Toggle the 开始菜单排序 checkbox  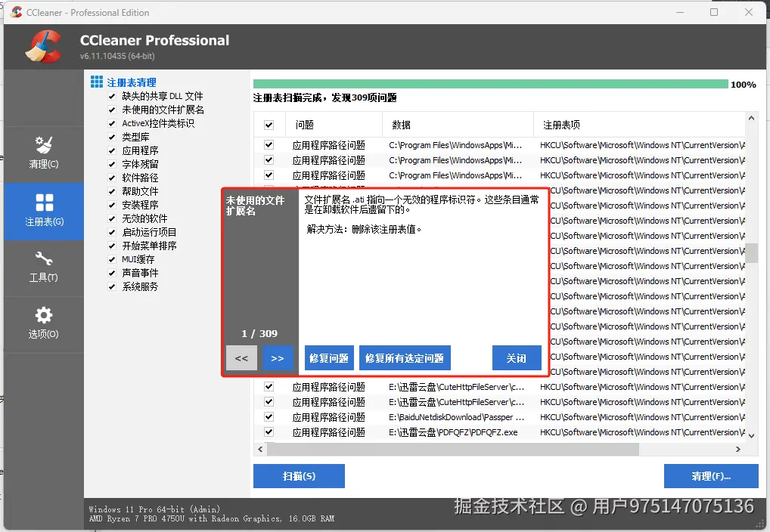[112, 246]
